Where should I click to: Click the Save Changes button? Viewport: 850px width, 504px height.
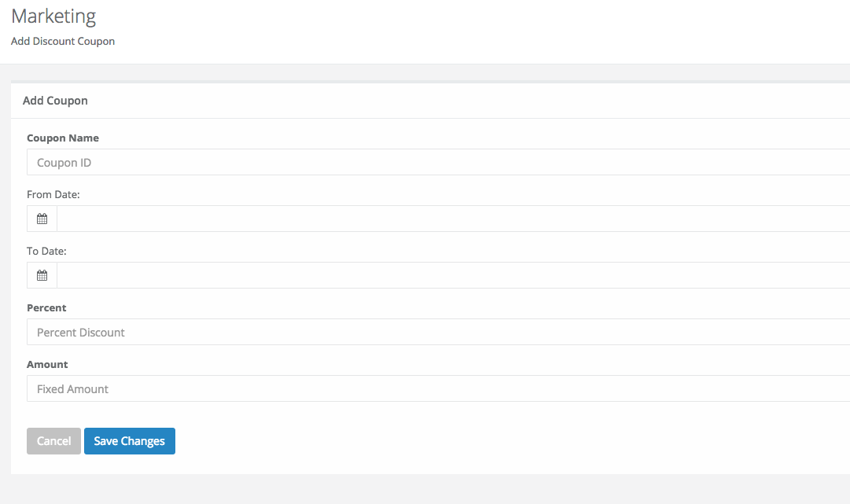130,441
